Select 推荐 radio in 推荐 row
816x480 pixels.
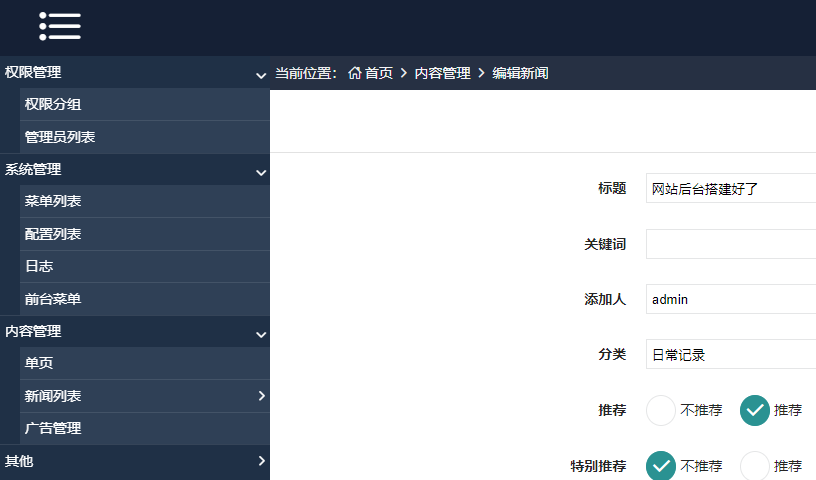(x=755, y=410)
